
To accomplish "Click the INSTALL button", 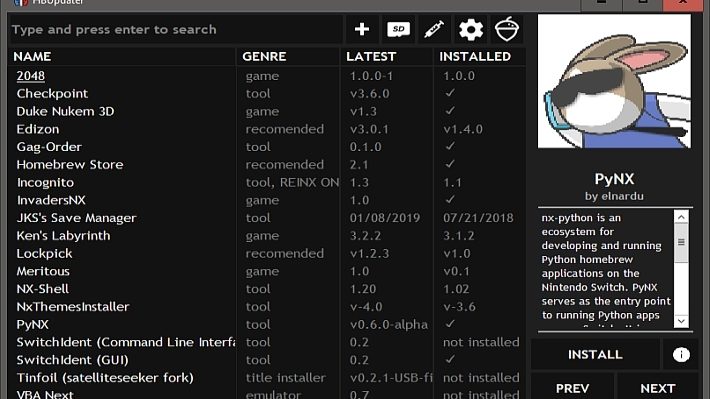I will pos(595,355).
